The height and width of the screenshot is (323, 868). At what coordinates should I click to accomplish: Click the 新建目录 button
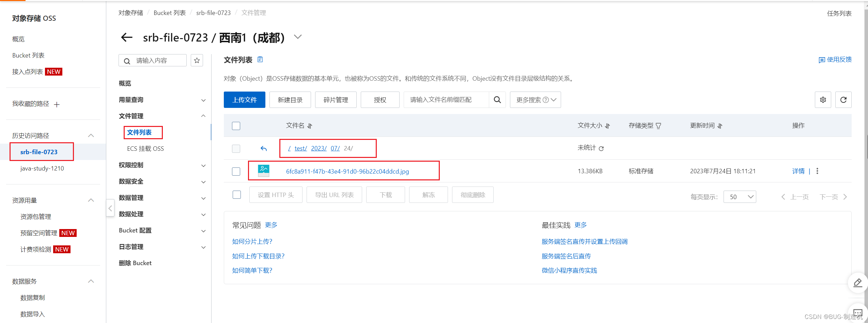290,100
